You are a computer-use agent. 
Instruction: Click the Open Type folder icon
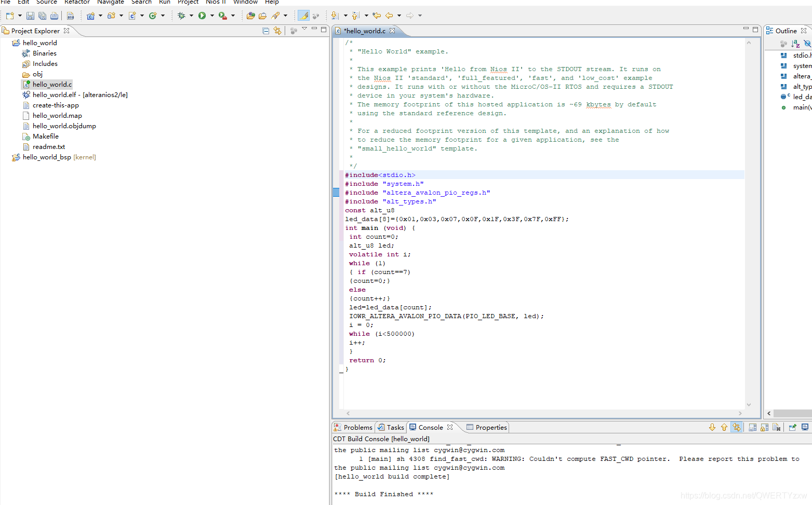[263, 16]
